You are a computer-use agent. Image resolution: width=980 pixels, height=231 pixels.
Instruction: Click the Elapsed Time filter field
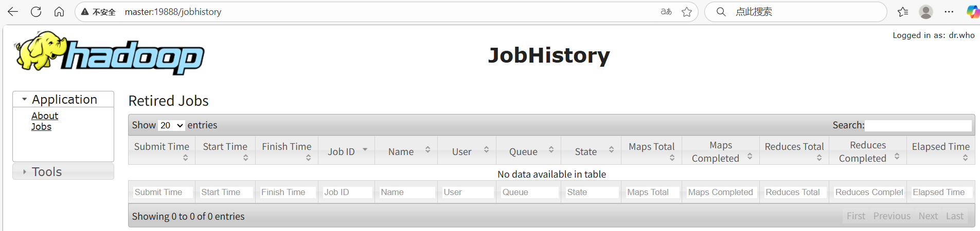point(941,192)
